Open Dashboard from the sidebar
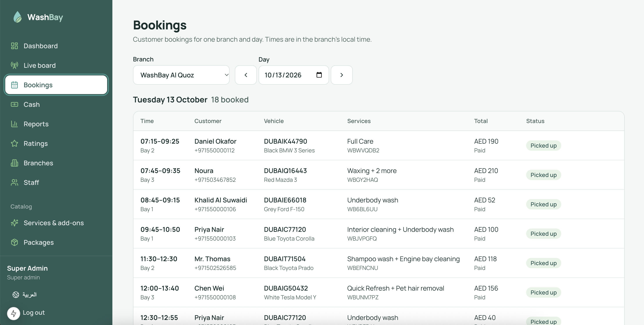 point(56,46)
